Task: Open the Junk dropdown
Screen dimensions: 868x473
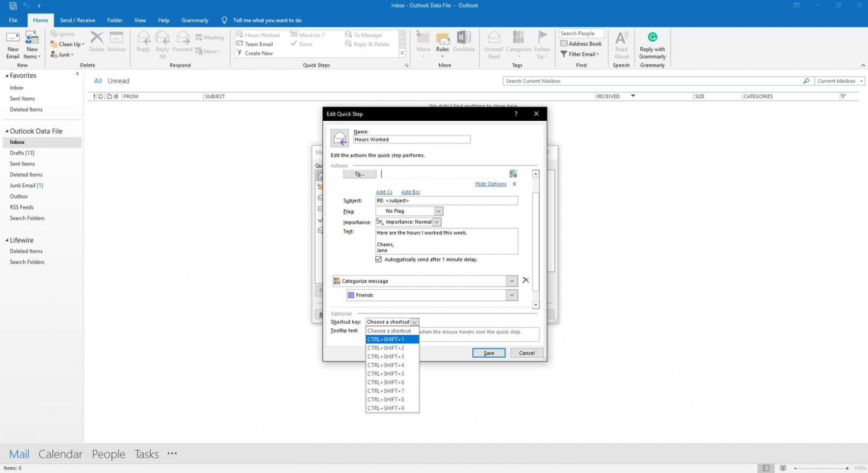Action: click(x=62, y=55)
